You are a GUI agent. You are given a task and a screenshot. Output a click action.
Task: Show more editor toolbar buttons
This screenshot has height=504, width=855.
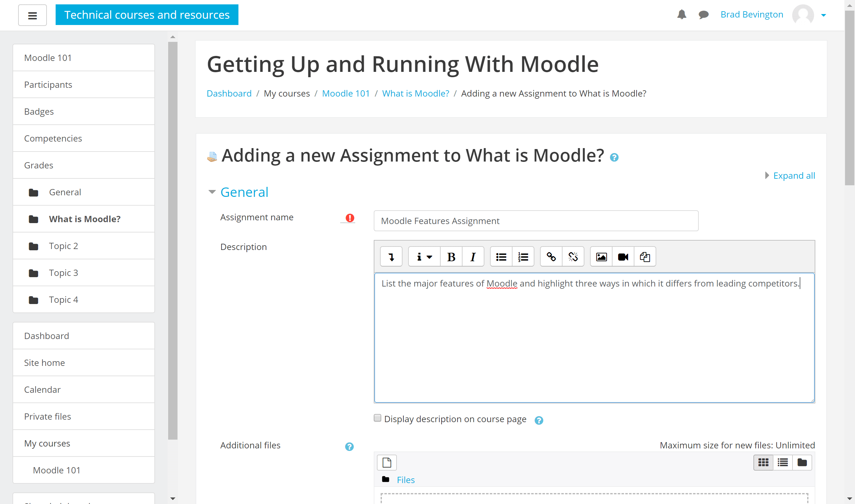(391, 257)
